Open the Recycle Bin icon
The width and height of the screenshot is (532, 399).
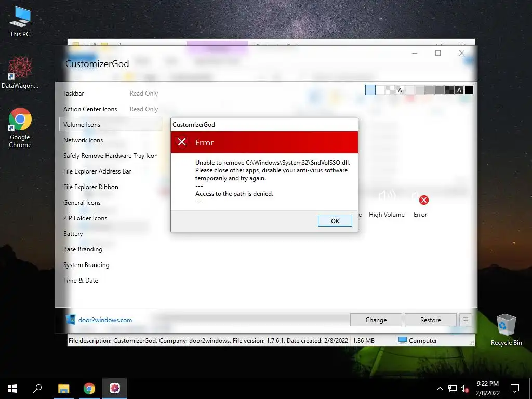[506, 330]
